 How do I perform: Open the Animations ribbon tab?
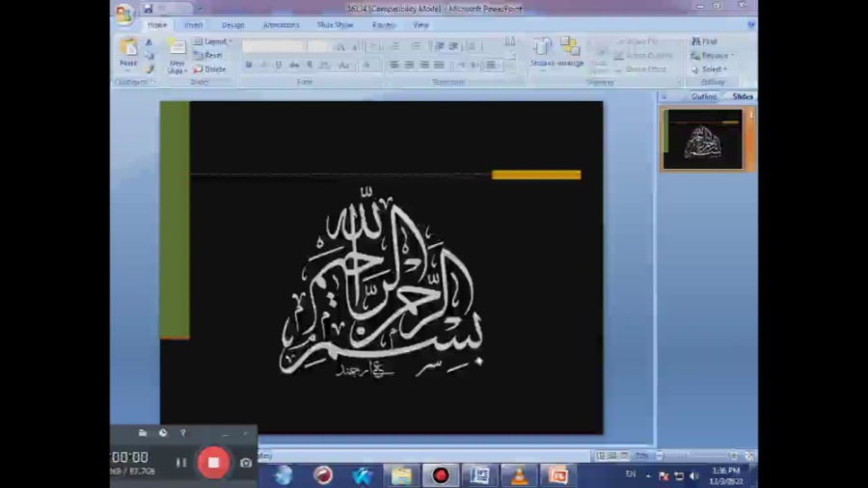[282, 25]
